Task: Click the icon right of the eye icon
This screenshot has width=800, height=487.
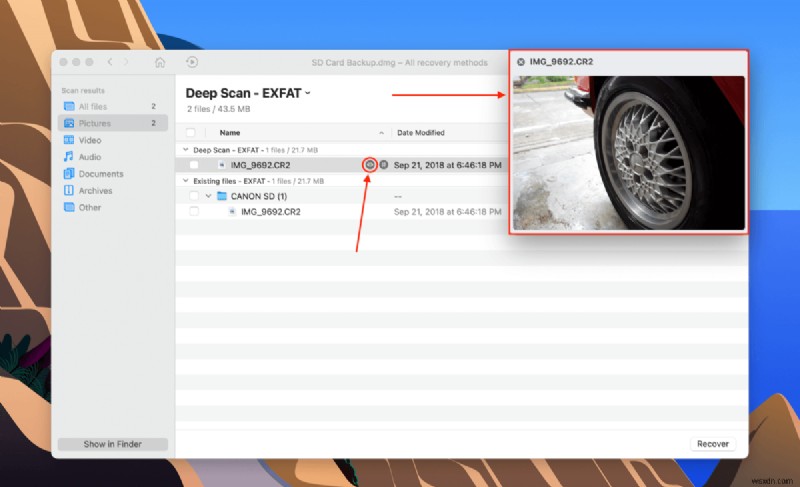Action: [x=384, y=165]
